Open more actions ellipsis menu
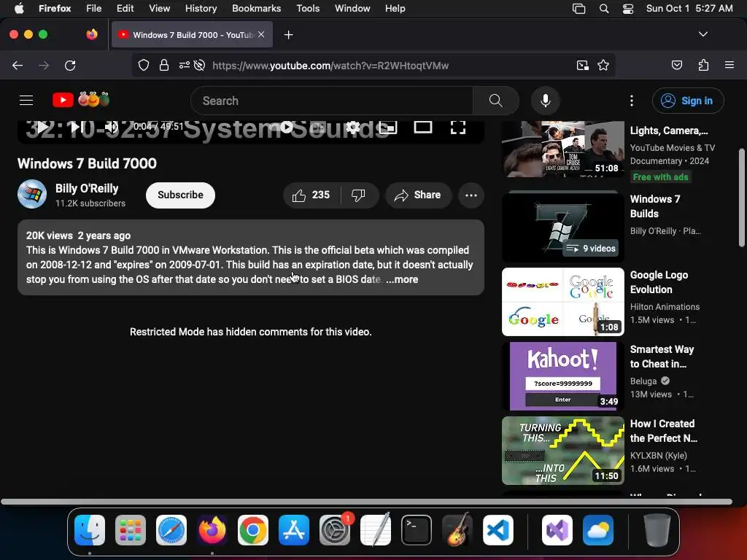Screen dimensions: 747x560 [471, 195]
